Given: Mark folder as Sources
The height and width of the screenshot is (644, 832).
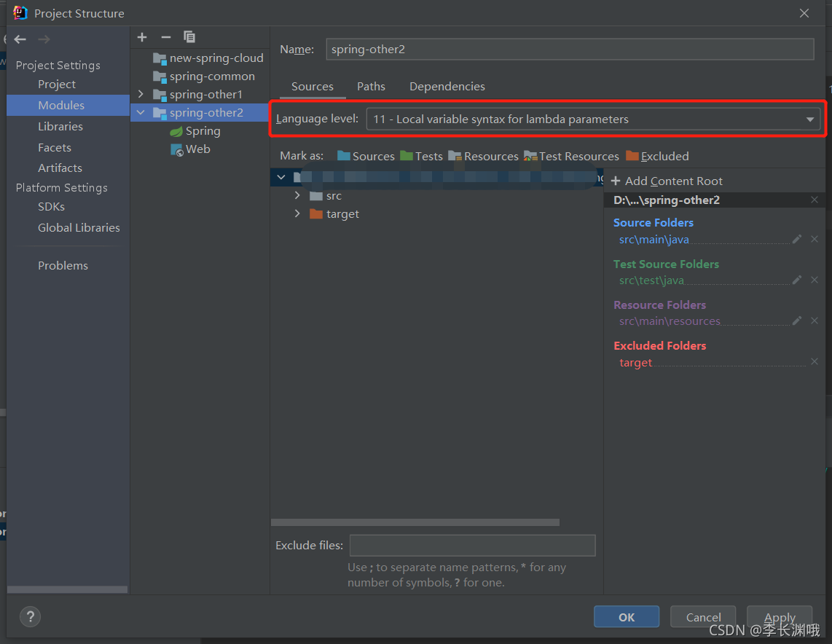Looking at the screenshot, I should tap(366, 156).
